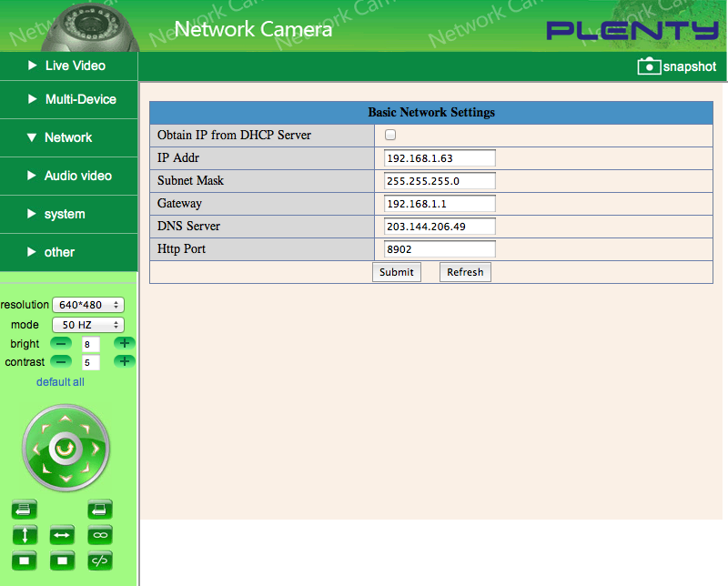The width and height of the screenshot is (728, 586).
Task: Click the infinity loop icon
Action: [x=100, y=535]
